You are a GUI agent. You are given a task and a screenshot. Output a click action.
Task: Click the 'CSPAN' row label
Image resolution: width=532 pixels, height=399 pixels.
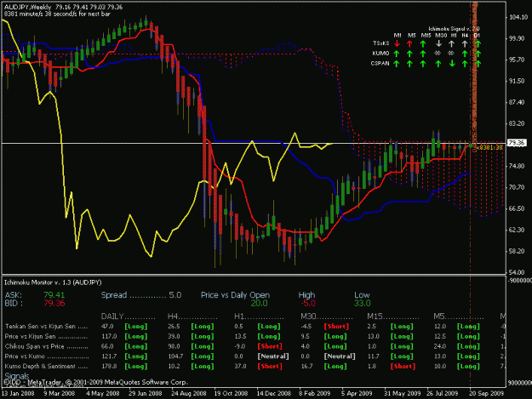[x=380, y=63]
